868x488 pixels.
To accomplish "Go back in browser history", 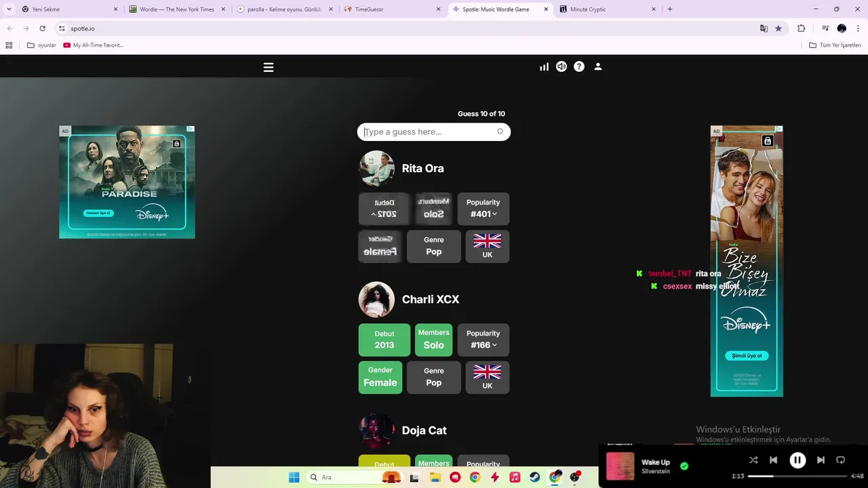I will [9, 28].
